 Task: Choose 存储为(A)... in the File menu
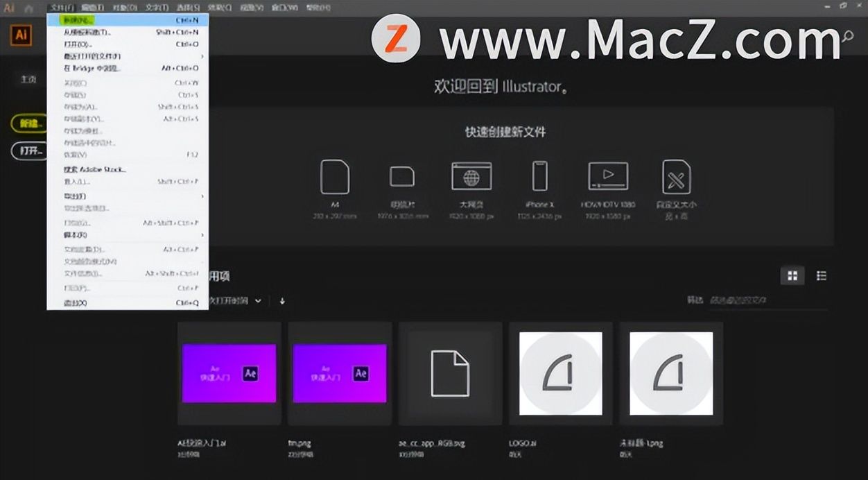tap(128, 107)
